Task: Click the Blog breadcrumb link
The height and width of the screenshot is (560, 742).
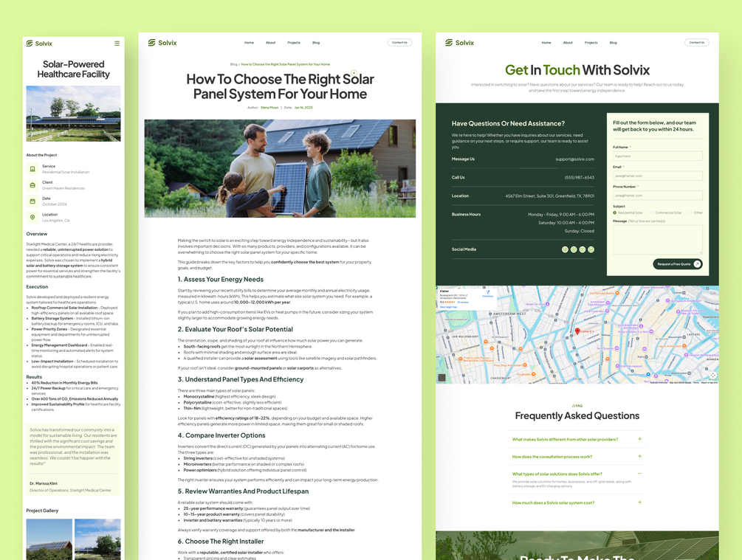Action: pos(234,64)
